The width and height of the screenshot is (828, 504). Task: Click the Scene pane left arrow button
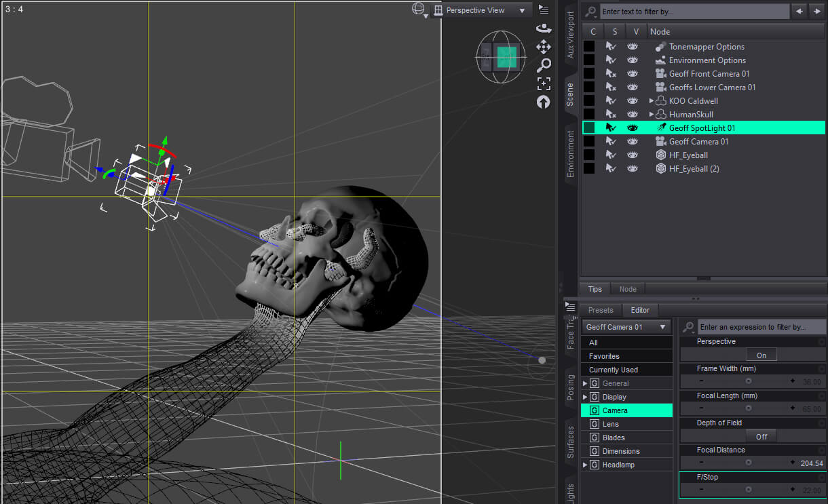[801, 12]
